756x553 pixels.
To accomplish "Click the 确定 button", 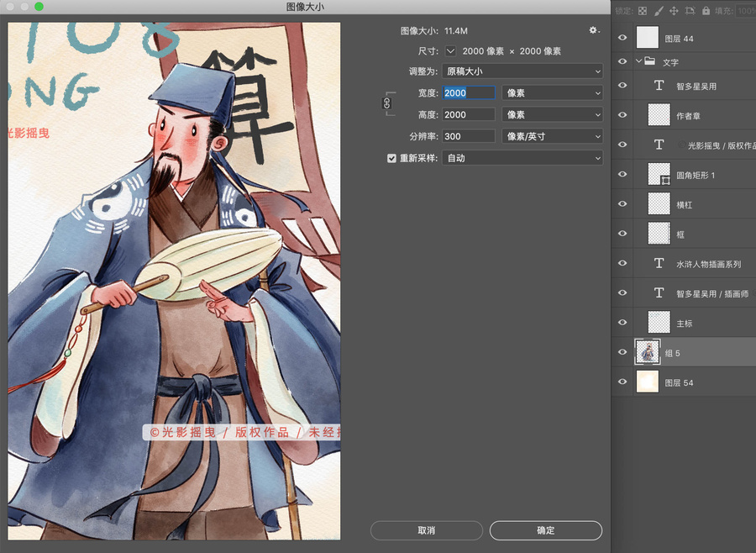I will pyautogui.click(x=546, y=530).
